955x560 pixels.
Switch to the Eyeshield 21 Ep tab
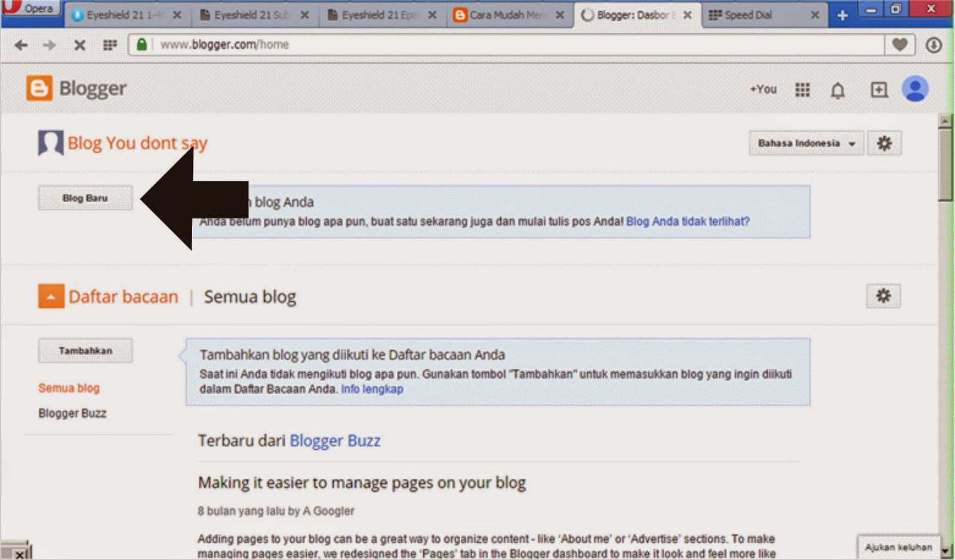(x=381, y=15)
